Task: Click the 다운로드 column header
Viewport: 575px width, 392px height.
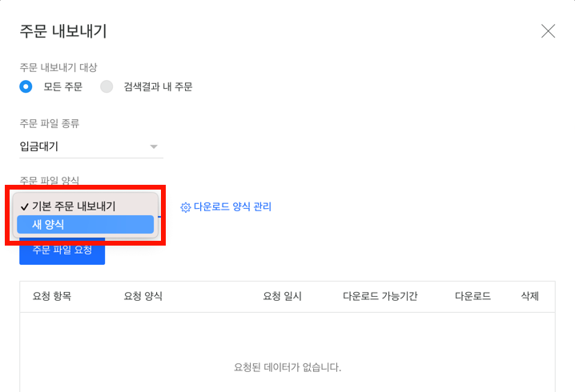Action: coord(472,296)
